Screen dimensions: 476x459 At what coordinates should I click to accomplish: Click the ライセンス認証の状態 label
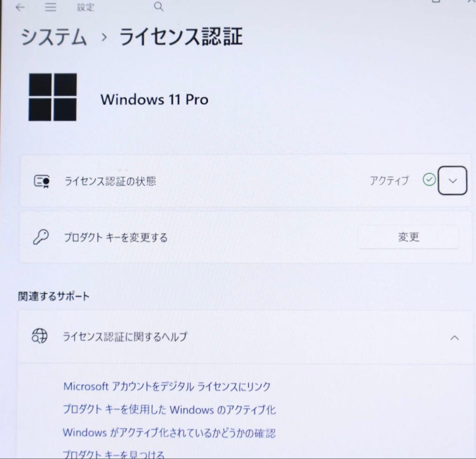(110, 181)
